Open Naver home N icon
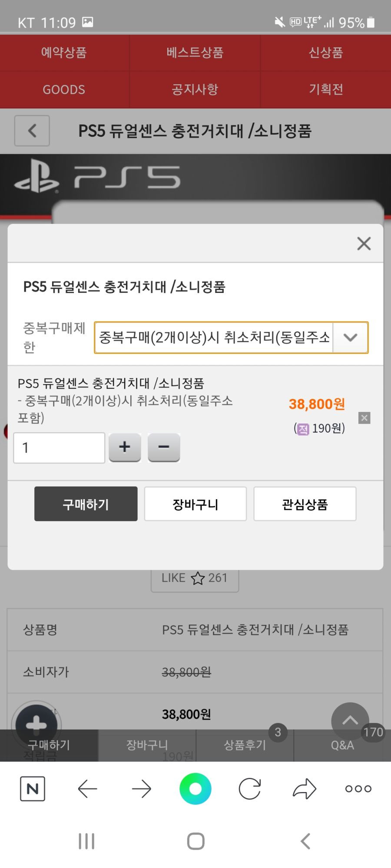 (33, 789)
